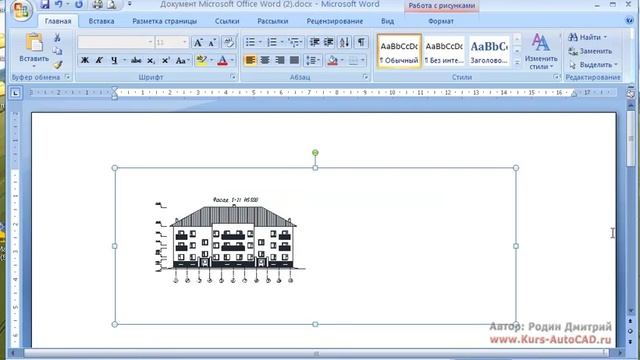Toggle underline (Ч) formatting
640x360 pixels.
click(114, 61)
